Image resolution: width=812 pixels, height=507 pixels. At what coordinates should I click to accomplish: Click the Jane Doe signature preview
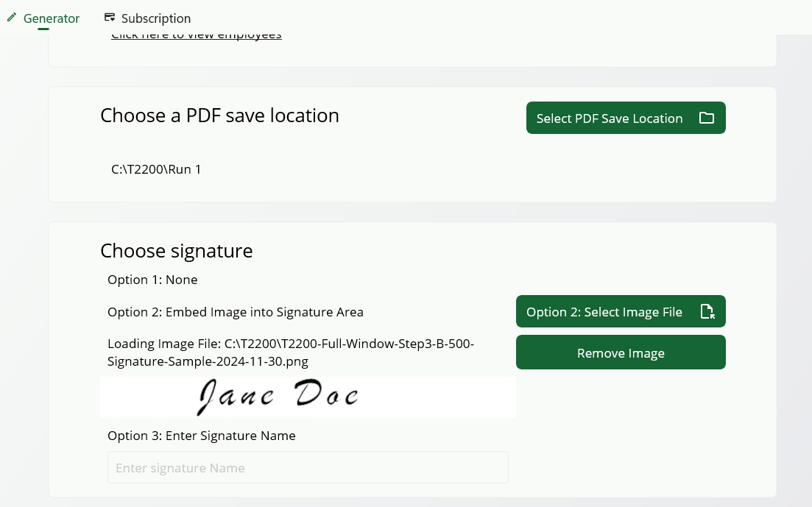[308, 397]
